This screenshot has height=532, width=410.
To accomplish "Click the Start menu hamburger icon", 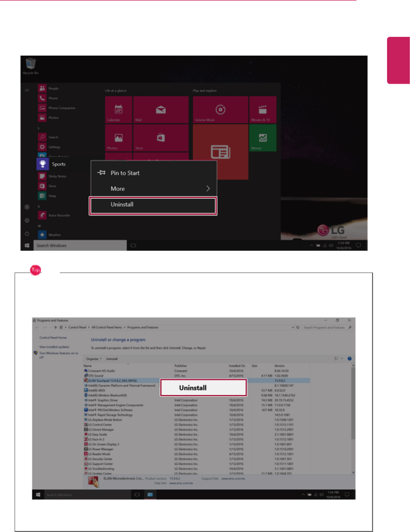I will (27, 90).
